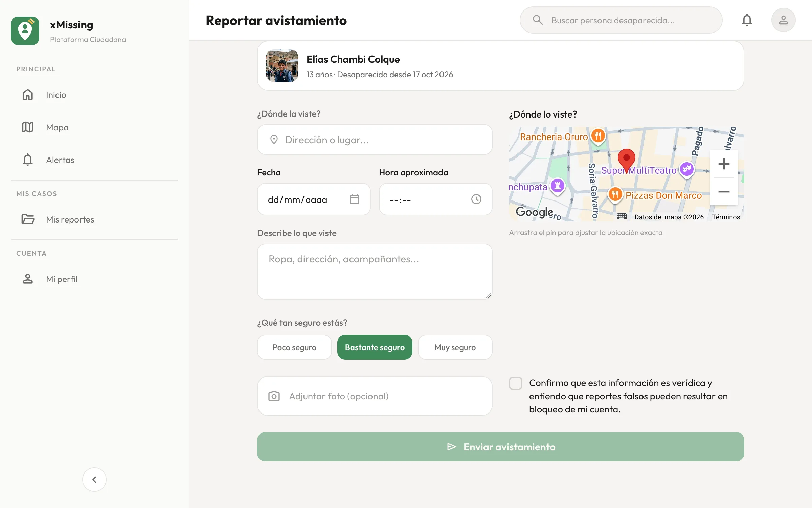The height and width of the screenshot is (508, 812).
Task: Focus the Buscar persona desaparecida search box
Action: [621, 20]
